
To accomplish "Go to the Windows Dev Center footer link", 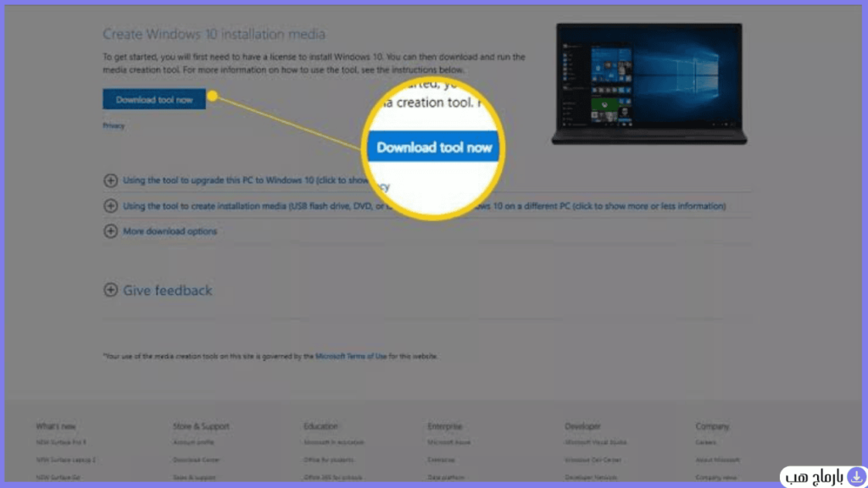I will click(593, 460).
